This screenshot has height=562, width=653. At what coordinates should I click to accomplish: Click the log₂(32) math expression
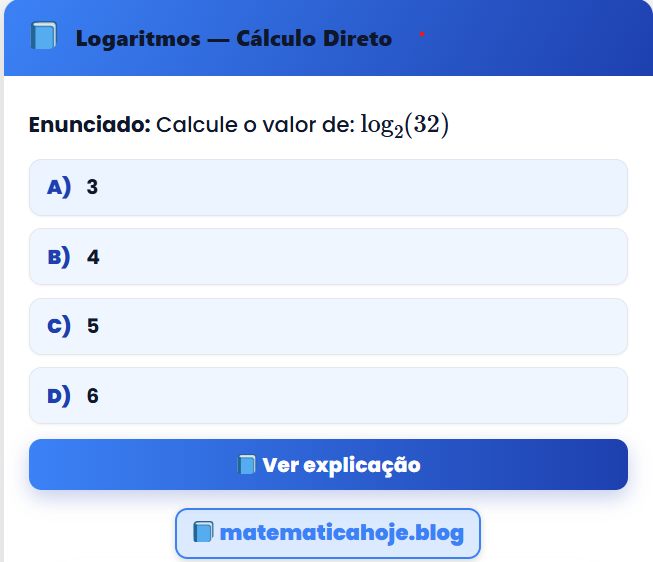tap(404, 127)
